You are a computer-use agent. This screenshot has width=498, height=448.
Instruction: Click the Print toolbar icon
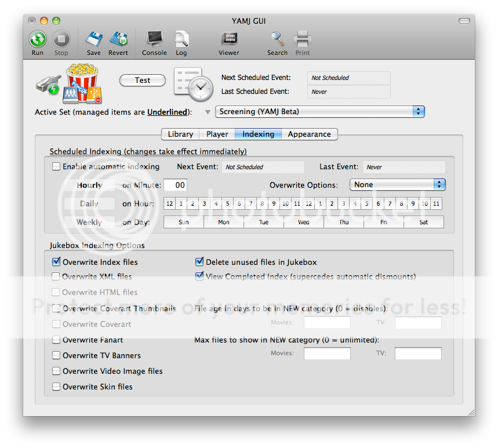point(302,38)
